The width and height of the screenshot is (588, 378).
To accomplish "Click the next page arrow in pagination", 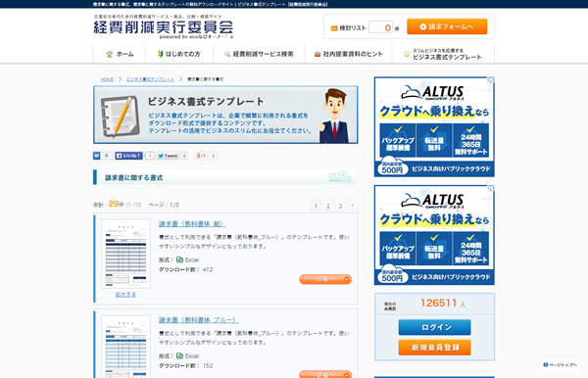I will coord(353,206).
